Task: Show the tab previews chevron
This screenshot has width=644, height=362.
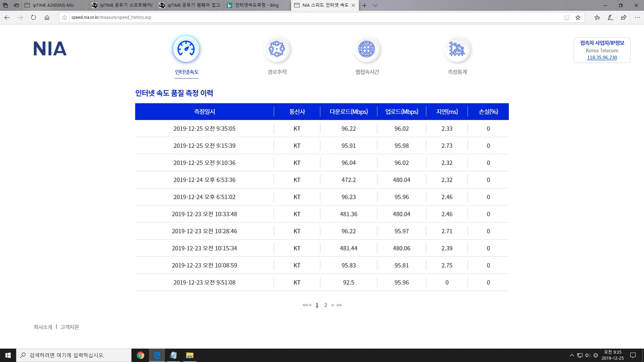Action: (375, 5)
